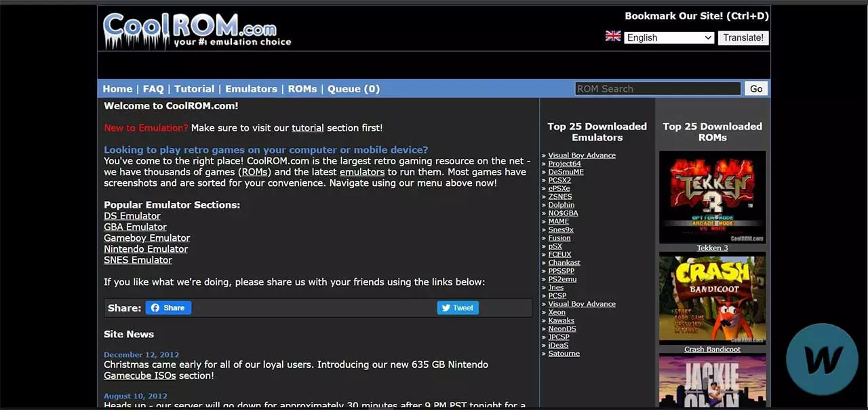Open the DS Emulator link
Viewport: 868px width, 410px height.
point(132,216)
